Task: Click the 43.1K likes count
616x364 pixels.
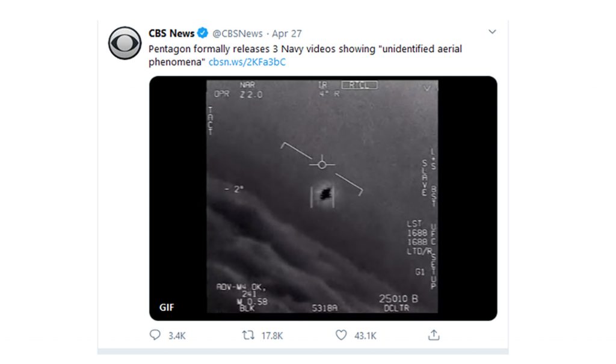Action: point(365,336)
